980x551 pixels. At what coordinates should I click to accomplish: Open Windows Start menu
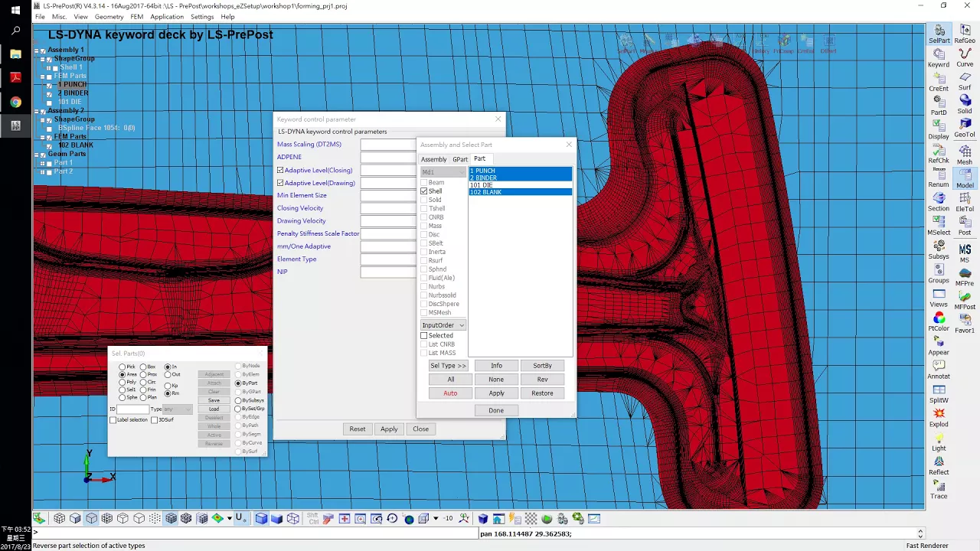tap(15, 10)
